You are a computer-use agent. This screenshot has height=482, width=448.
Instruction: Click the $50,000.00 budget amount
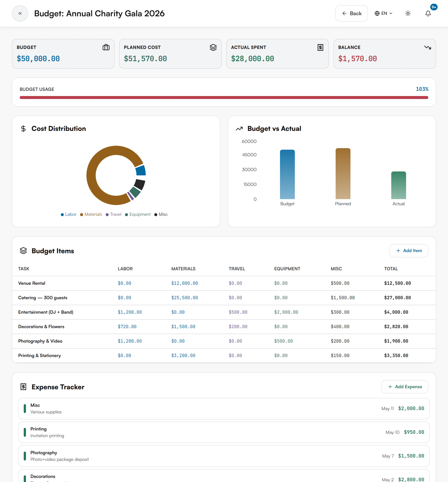[38, 59]
